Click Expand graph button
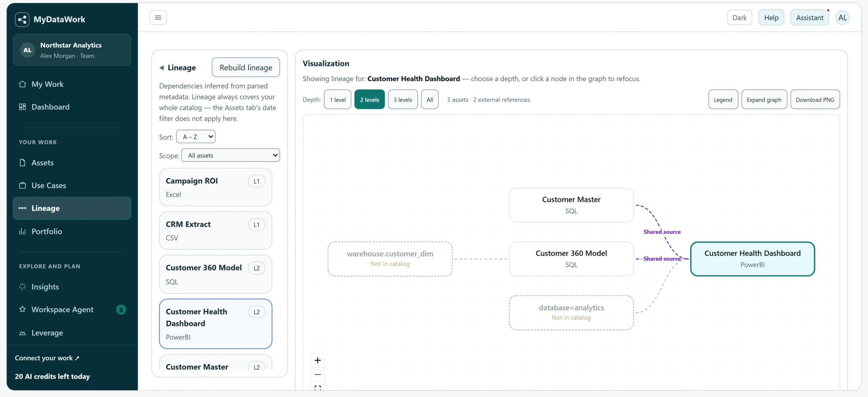 764,99
